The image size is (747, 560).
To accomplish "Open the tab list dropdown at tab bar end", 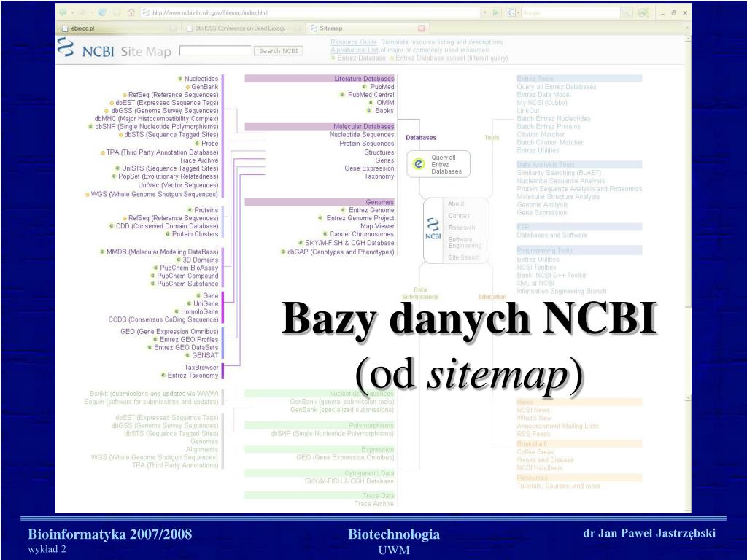I will coord(687,28).
